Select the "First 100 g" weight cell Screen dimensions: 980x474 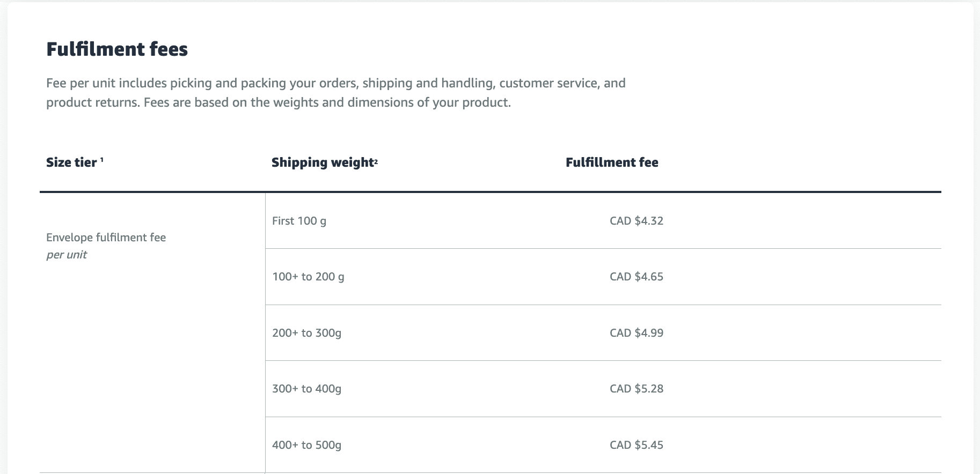pos(299,221)
